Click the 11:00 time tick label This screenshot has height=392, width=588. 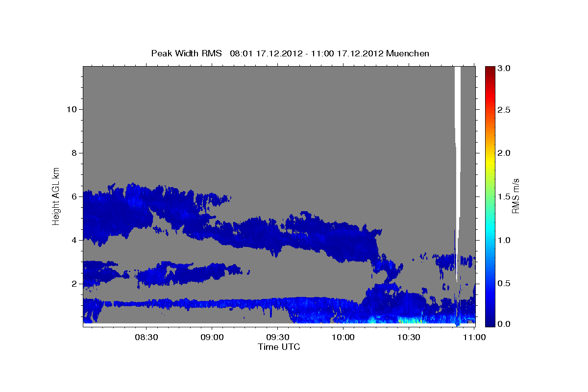pyautogui.click(x=474, y=337)
